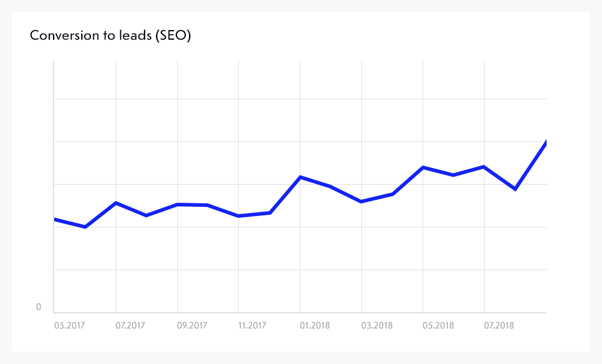The width and height of the screenshot is (602, 364).
Task: Select the line dip at 03.2018
Action: pos(361,202)
